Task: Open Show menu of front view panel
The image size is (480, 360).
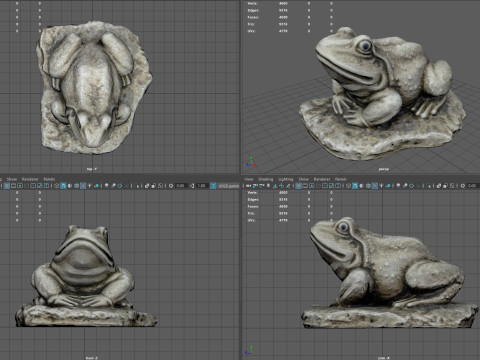Action: pos(12,179)
